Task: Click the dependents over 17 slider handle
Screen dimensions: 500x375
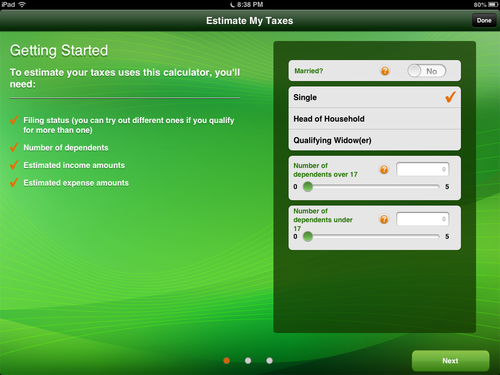Action: (x=308, y=187)
